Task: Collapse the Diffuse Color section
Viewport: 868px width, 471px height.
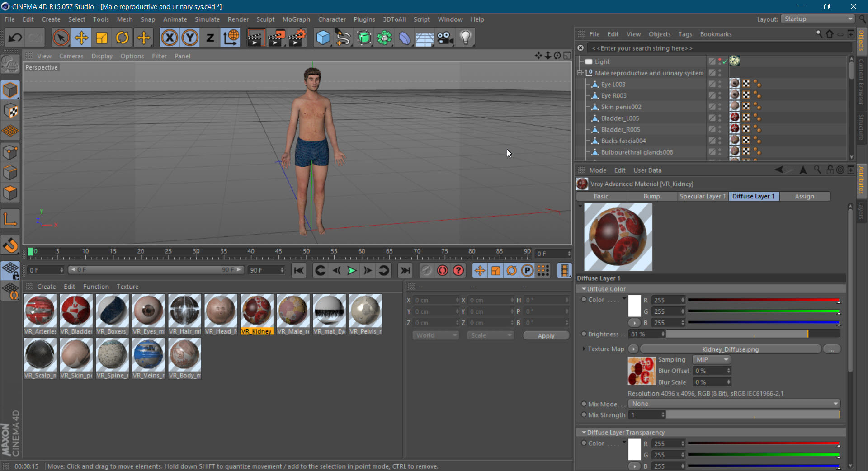Action: pos(584,289)
